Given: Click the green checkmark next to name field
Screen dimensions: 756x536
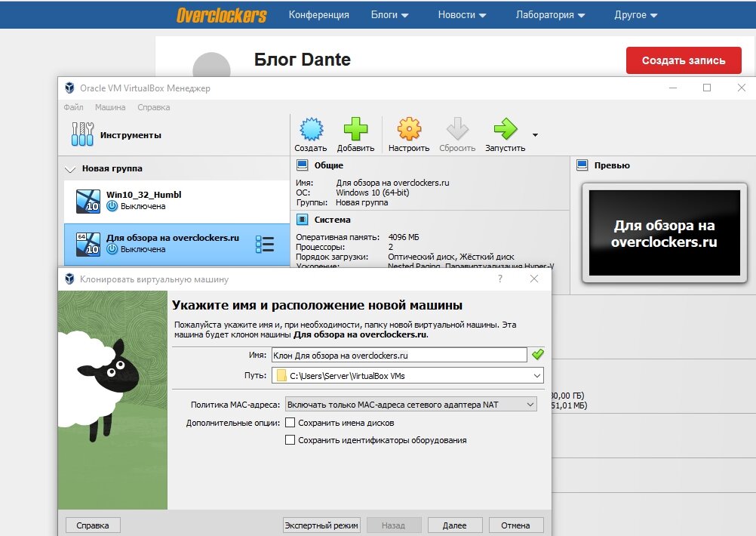Looking at the screenshot, I should point(538,355).
